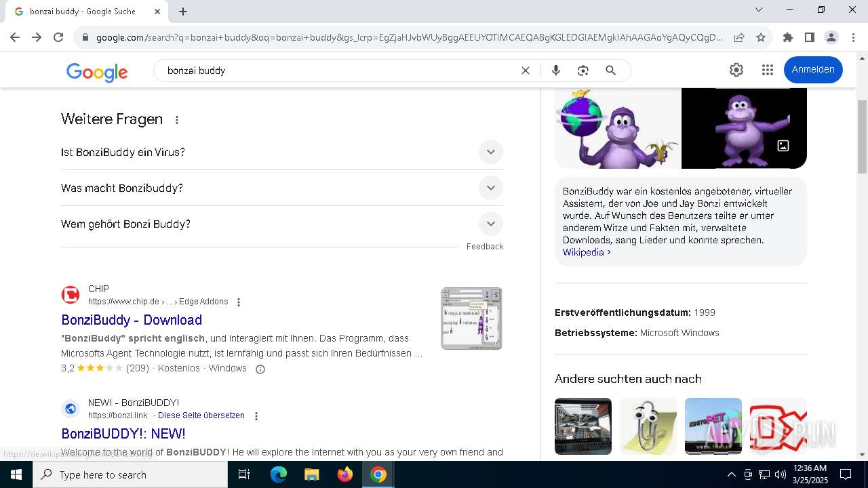The height and width of the screenshot is (488, 868).
Task: Submit search with magnifier icon
Action: coord(610,70)
